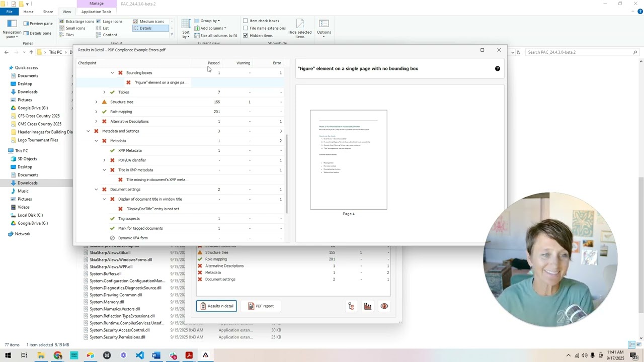Select the Content layout option
644x362 pixels.
(x=106, y=35)
